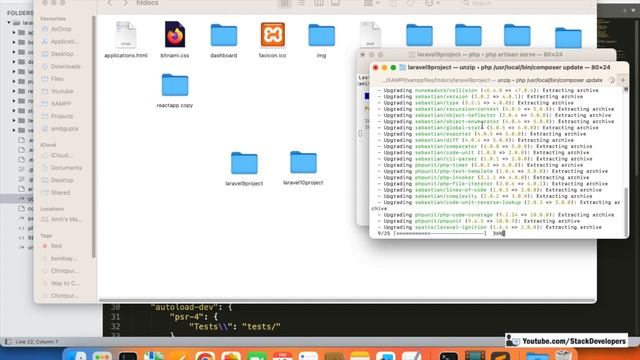
Task: Open Launchpad from the Dock
Action: 102,356
